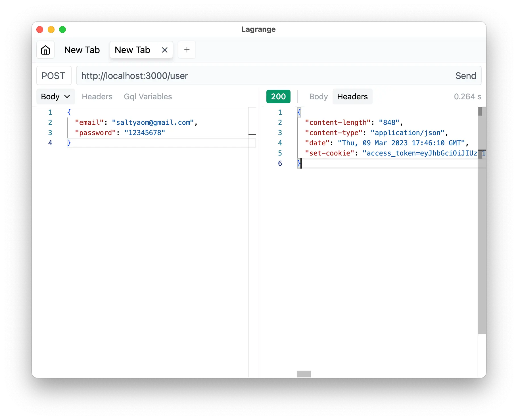Screen dimensions: 518x420
Task: Expand the request Body type dropdown
Action: coord(56,97)
